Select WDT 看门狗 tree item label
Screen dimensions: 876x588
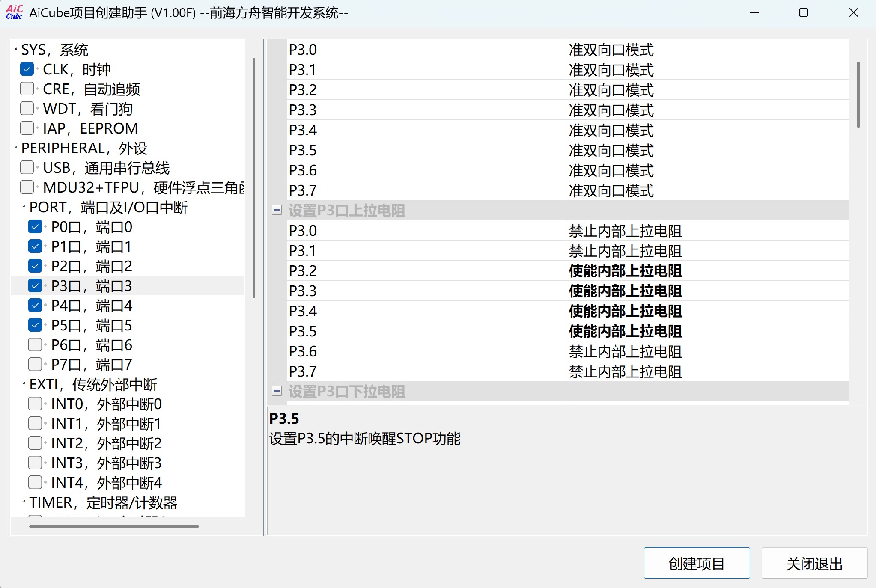click(88, 109)
